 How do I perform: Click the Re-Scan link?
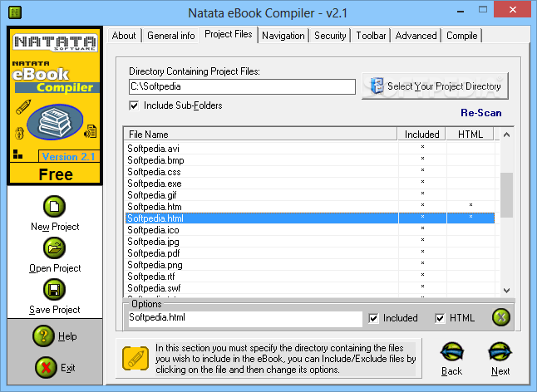tap(480, 113)
